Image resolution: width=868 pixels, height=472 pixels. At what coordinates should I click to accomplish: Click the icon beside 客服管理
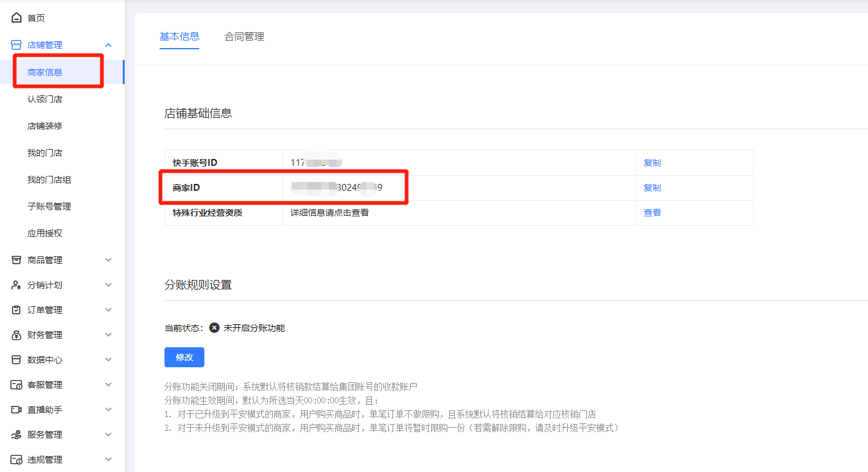coord(17,385)
